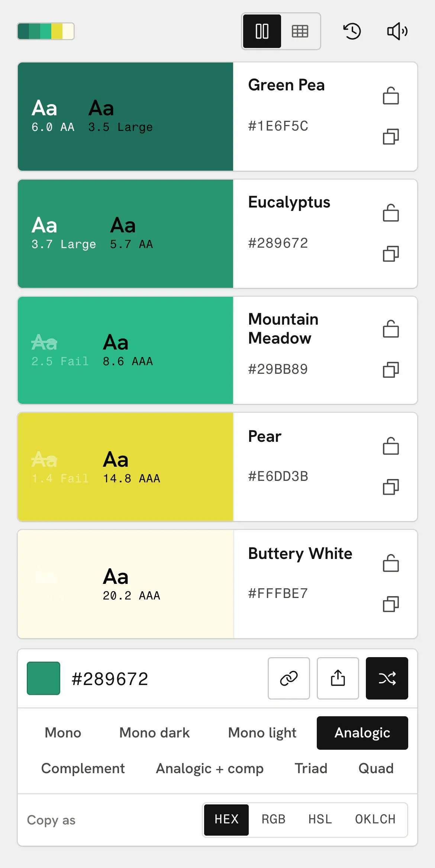This screenshot has height=868, width=435.
Task: Click the Pear hex code #E6DD3B
Action: (x=278, y=477)
